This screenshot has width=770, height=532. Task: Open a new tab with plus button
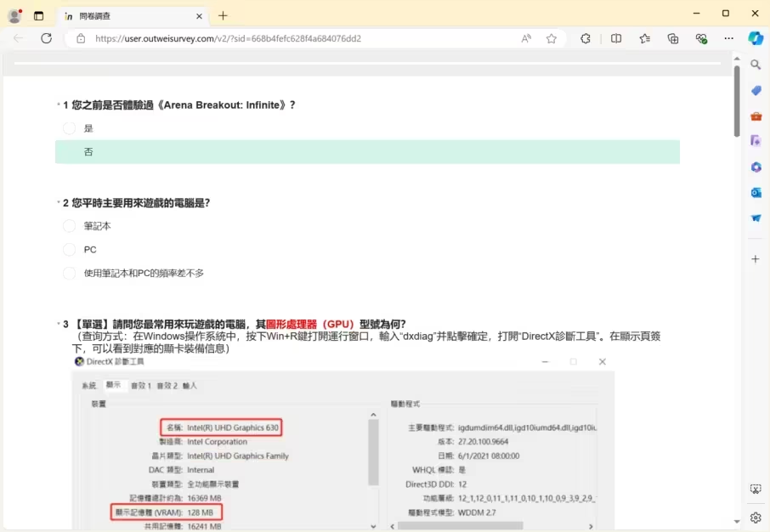223,15
